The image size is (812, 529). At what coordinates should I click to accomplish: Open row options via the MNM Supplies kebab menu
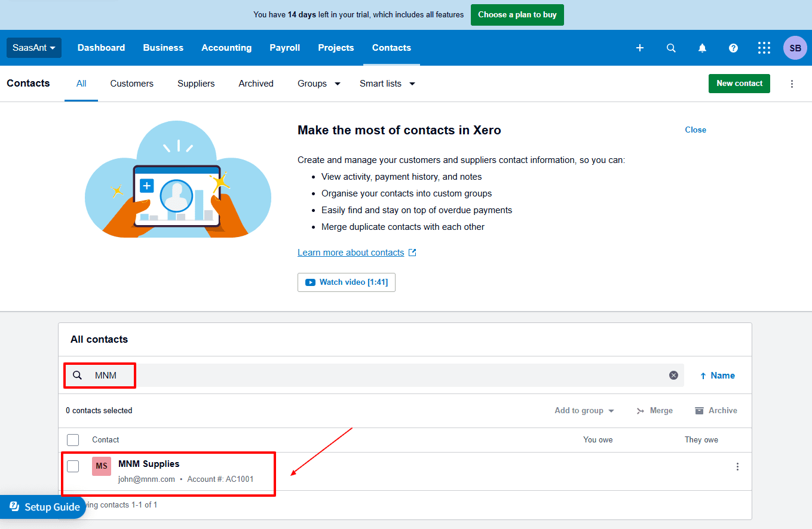click(x=737, y=466)
